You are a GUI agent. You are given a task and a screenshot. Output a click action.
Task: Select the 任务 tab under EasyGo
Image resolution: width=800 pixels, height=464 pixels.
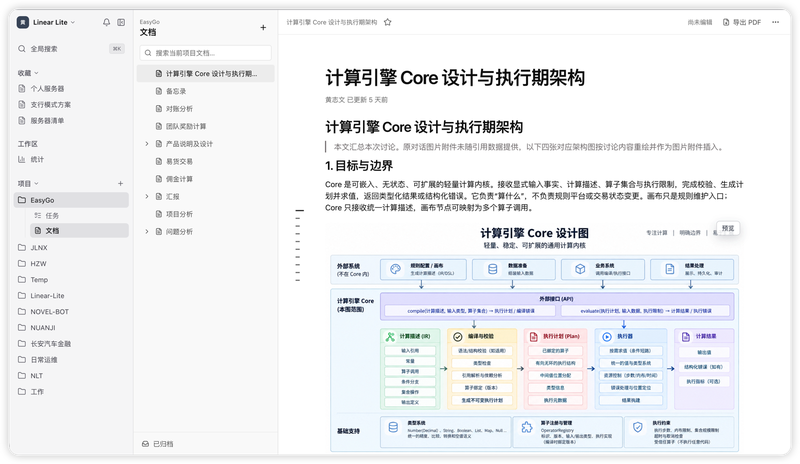(x=47, y=215)
